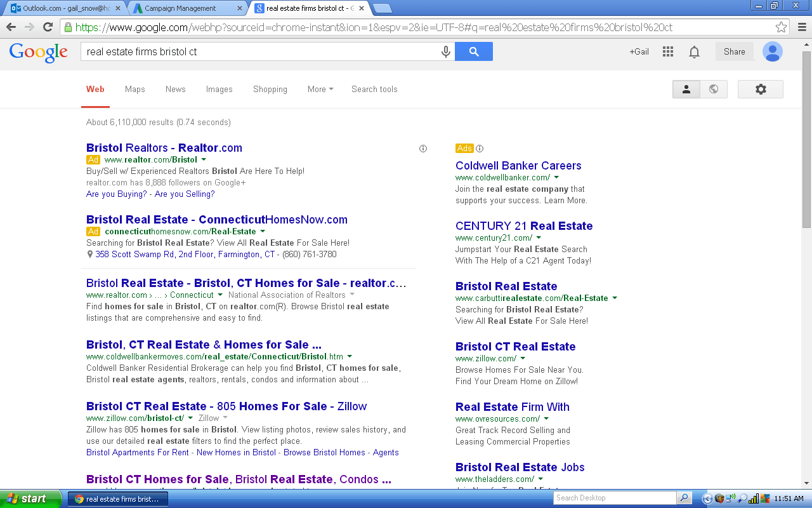Open the Google apps grid
This screenshot has width=812, height=508.
(667, 51)
